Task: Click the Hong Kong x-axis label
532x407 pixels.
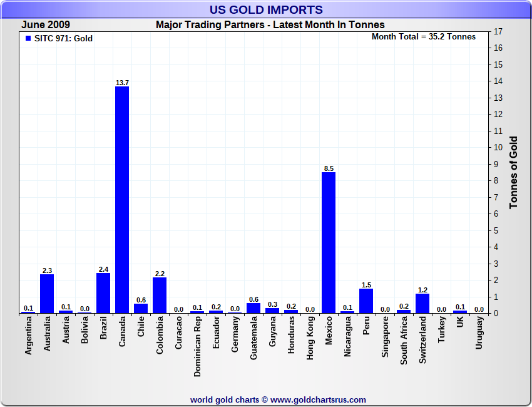Action: click(x=310, y=338)
